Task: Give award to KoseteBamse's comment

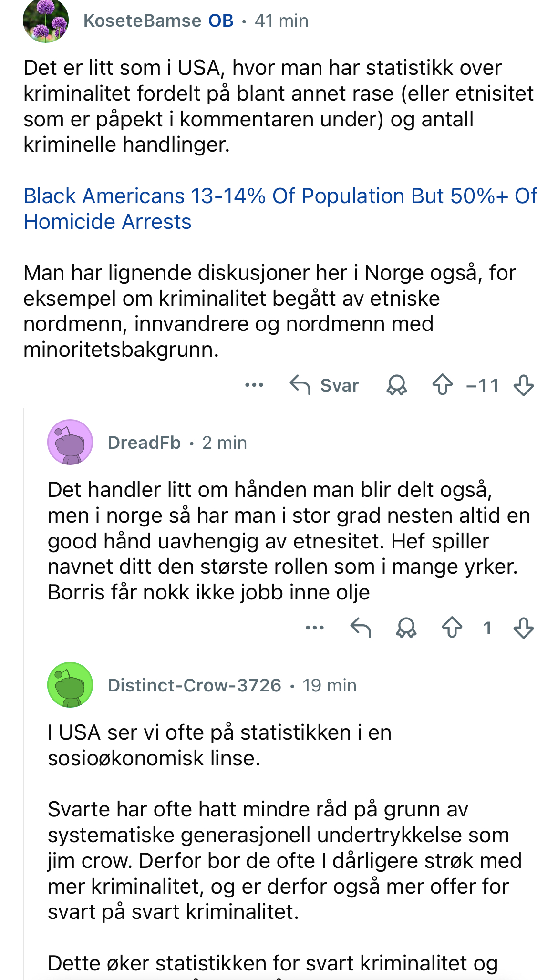Action: (x=397, y=385)
